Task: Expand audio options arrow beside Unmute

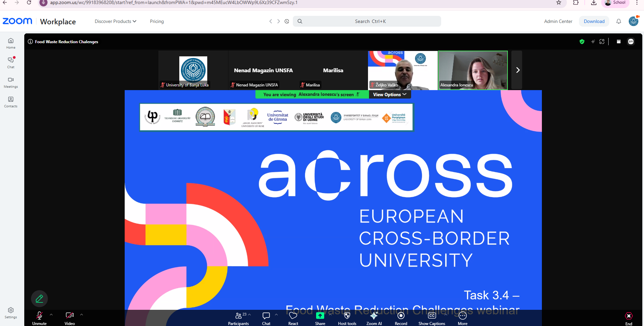Action: pyautogui.click(x=51, y=315)
